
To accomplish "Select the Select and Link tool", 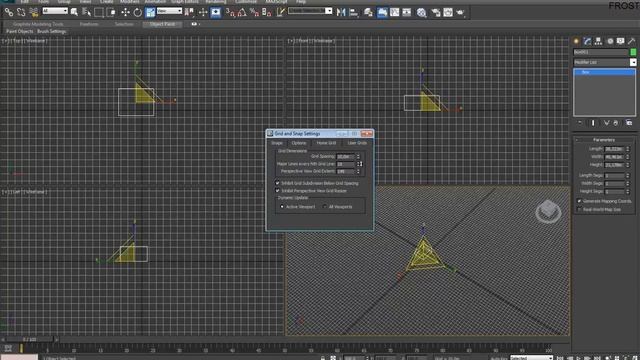I will [x=9, y=12].
